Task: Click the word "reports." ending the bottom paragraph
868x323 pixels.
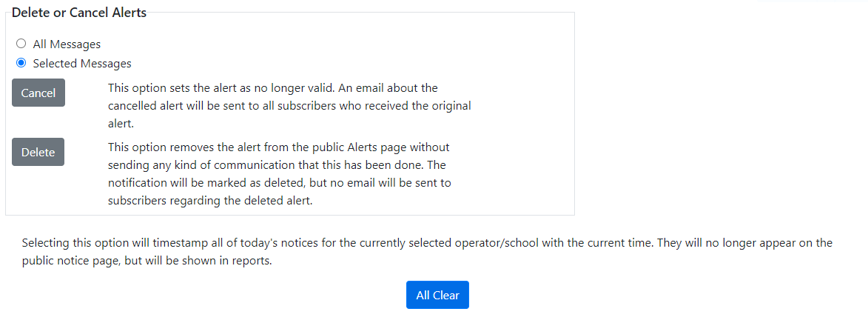Action: [252, 261]
